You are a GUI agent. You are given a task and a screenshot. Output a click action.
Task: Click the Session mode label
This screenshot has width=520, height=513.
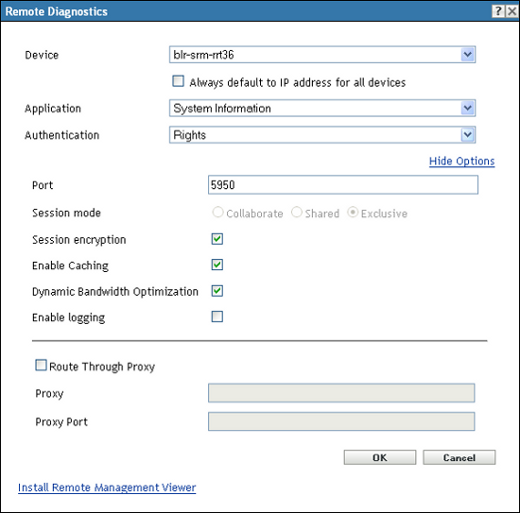[x=66, y=213]
